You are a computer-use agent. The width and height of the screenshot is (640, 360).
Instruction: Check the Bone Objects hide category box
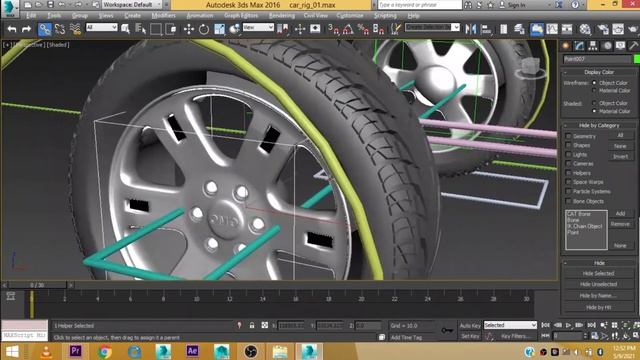pyautogui.click(x=568, y=201)
